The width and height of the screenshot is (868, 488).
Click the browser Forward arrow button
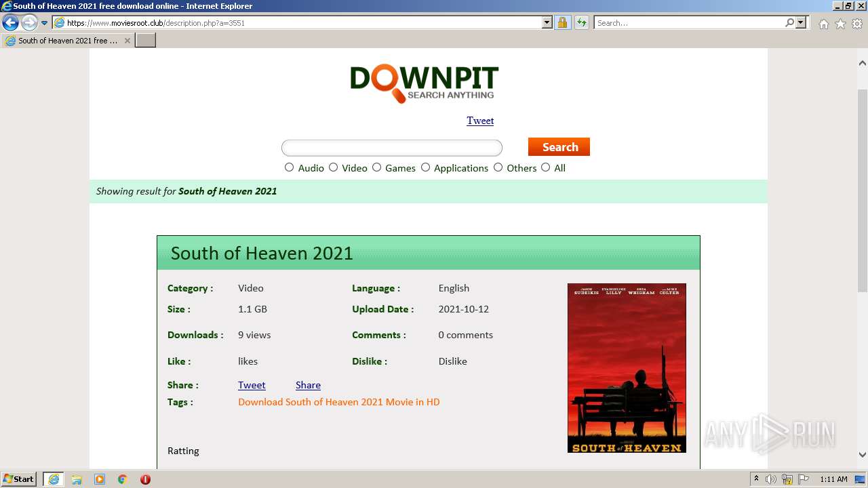click(x=29, y=23)
